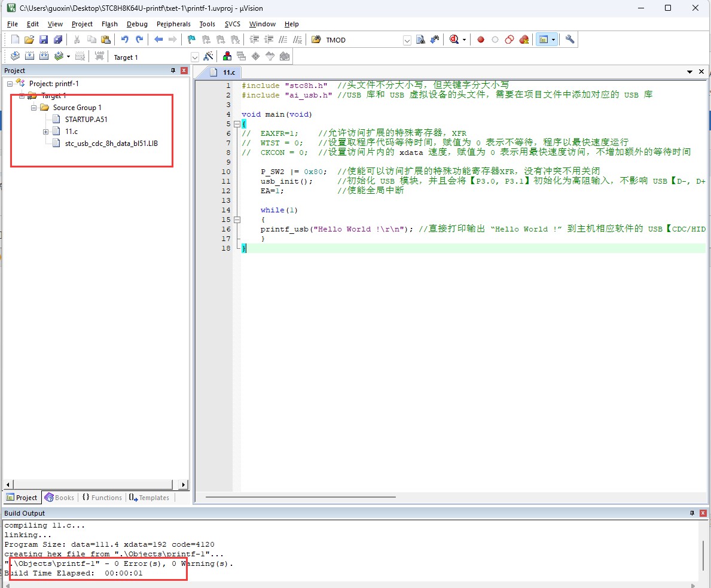Screen dimensions: 711x588
Task: Collapse the Project: printf-1 tree node
Action: click(x=10, y=84)
